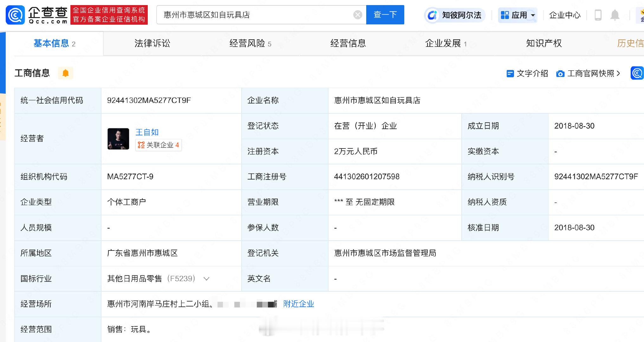Viewport: 644px width, 342px height.
Task: Click the operator photo thumbnail
Action: [118, 139]
